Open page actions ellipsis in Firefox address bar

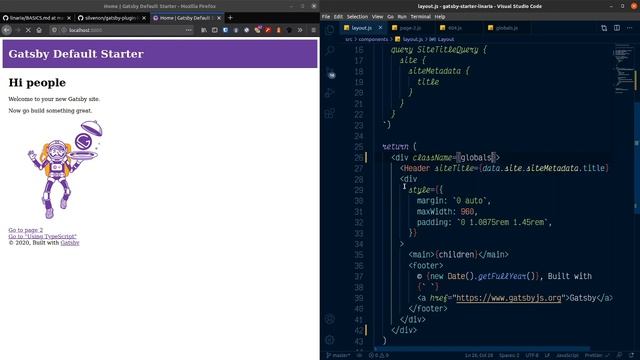click(x=188, y=30)
